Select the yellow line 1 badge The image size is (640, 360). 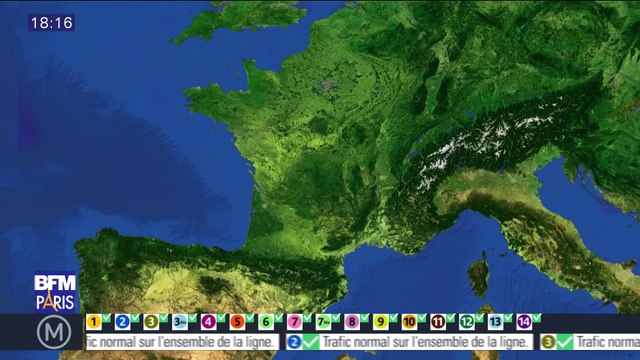pyautogui.click(x=93, y=322)
